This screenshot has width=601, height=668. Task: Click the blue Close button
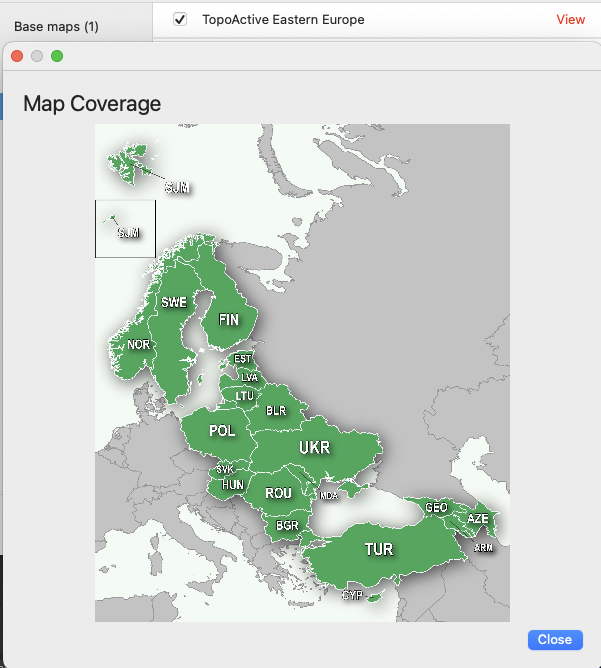click(555, 639)
